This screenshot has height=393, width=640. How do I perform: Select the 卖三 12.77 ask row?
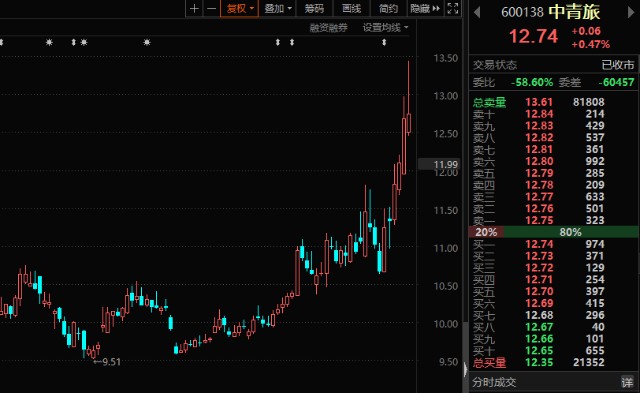(x=554, y=197)
